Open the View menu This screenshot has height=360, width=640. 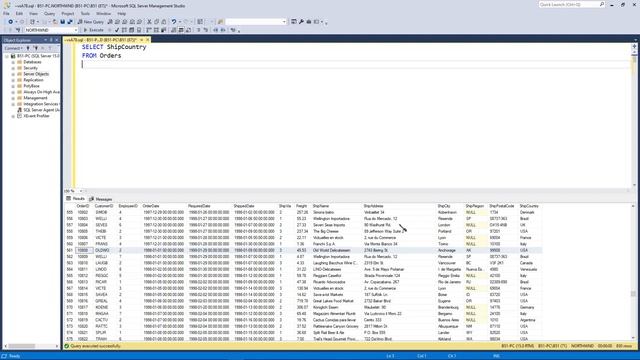[x=33, y=13]
